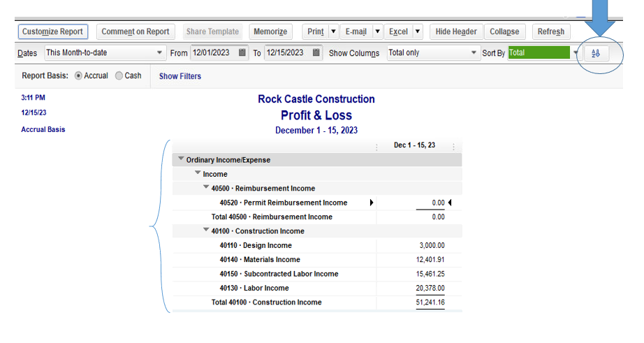The height and width of the screenshot is (343, 644).
Task: Select the Cash report basis
Action: (x=119, y=75)
